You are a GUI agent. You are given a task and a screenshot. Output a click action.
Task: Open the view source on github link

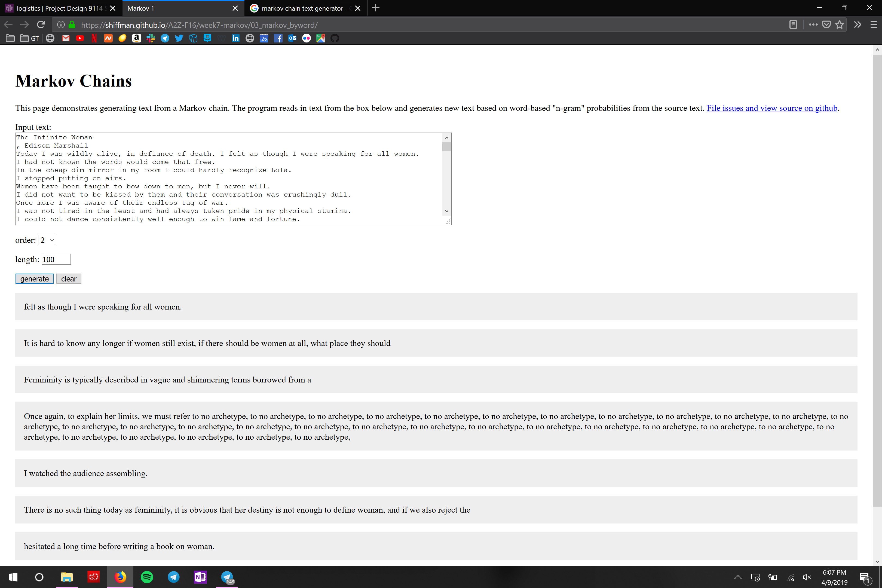[772, 108]
